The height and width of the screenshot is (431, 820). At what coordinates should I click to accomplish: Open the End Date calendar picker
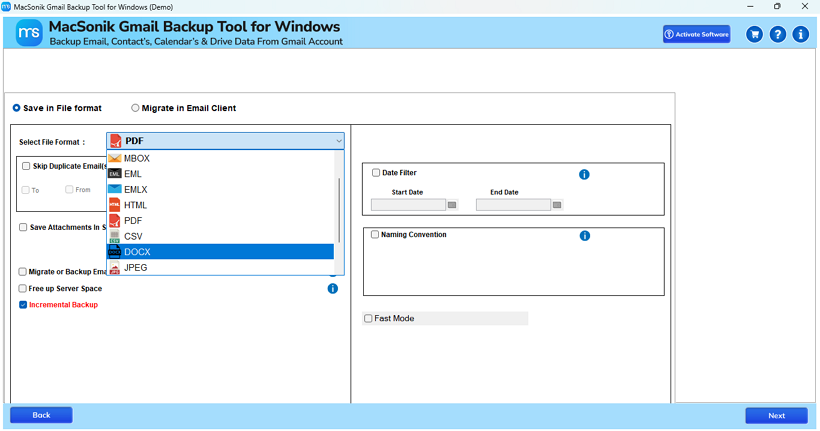(x=557, y=205)
